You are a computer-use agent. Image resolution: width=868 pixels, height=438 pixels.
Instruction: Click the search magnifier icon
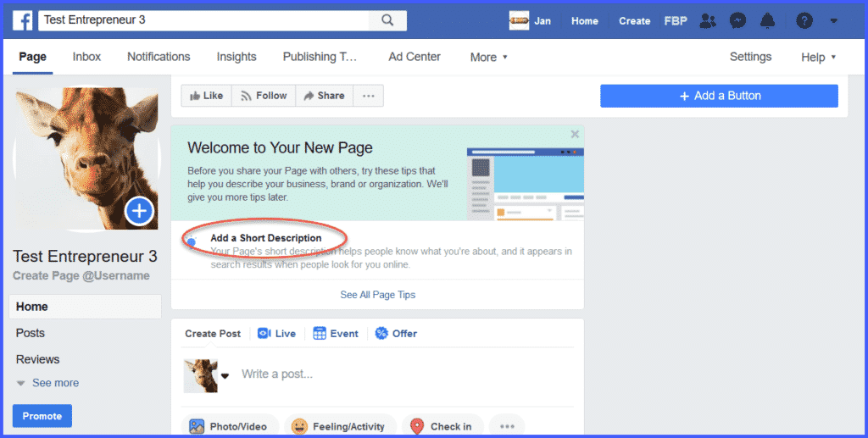click(x=387, y=20)
